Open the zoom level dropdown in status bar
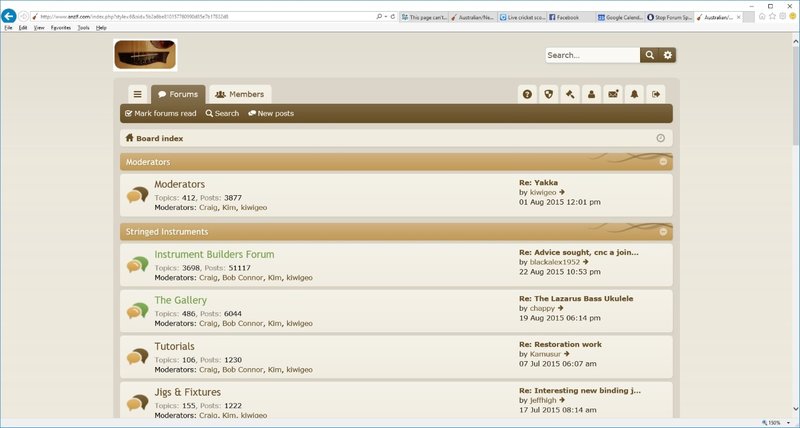The width and height of the screenshot is (800, 428). click(788, 423)
